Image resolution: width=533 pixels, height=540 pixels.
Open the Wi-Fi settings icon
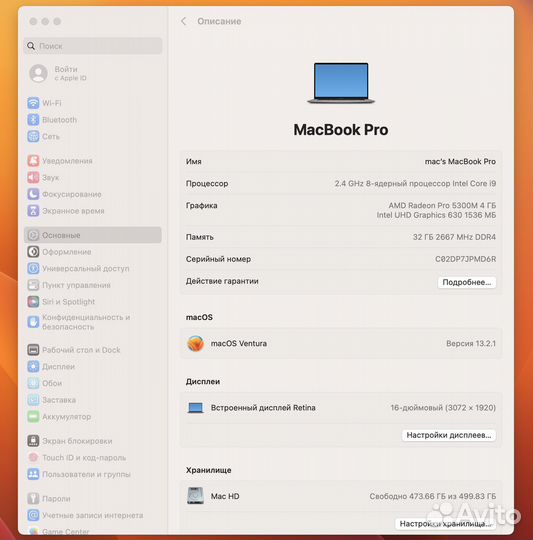coord(33,103)
